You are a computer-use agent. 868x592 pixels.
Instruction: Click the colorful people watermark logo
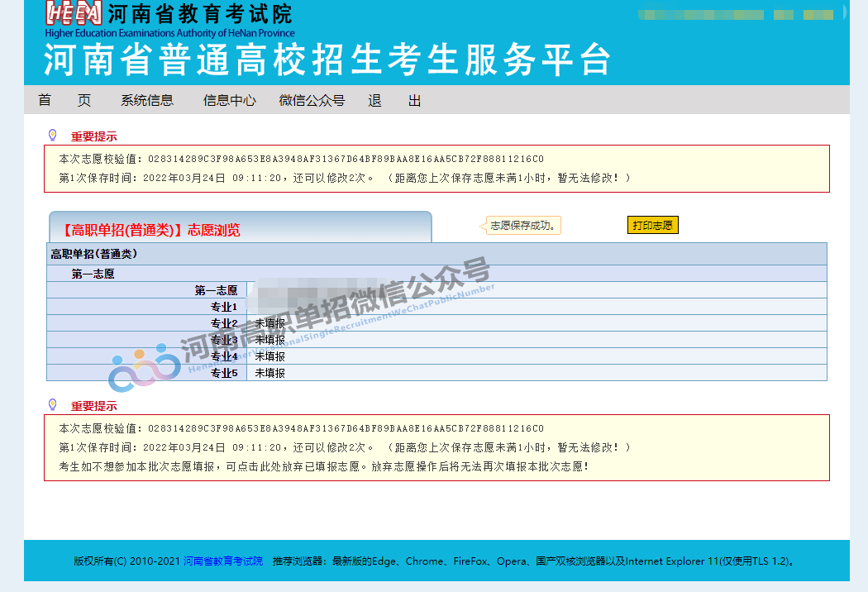(x=145, y=368)
